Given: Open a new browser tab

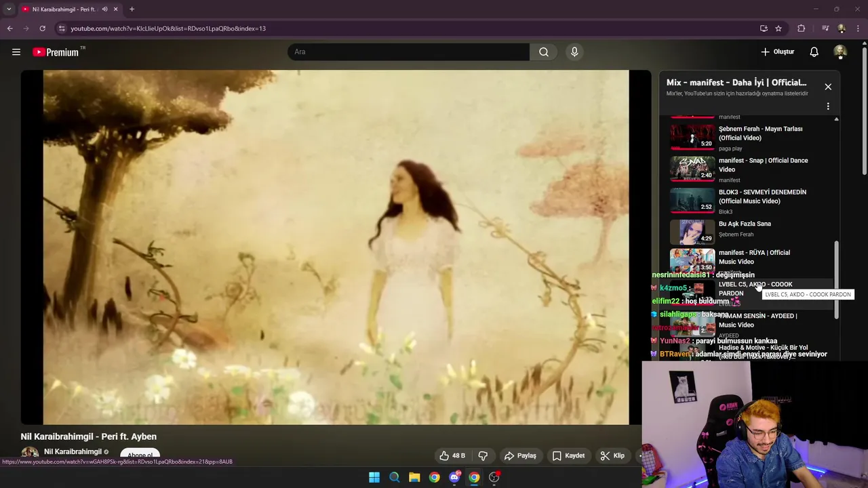Looking at the screenshot, I should coord(132,9).
